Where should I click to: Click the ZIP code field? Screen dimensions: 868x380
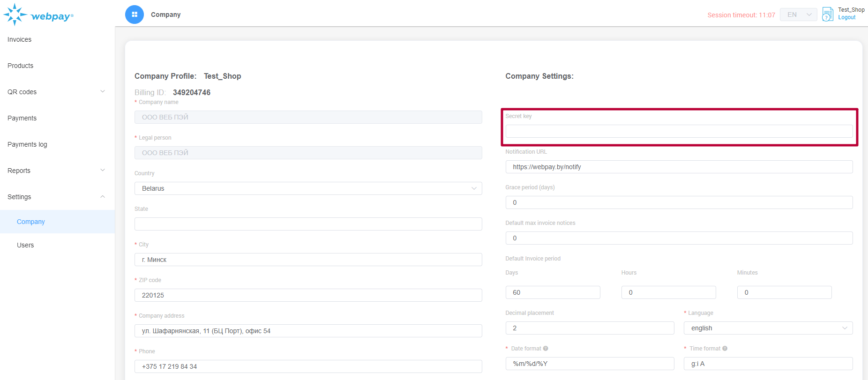308,295
